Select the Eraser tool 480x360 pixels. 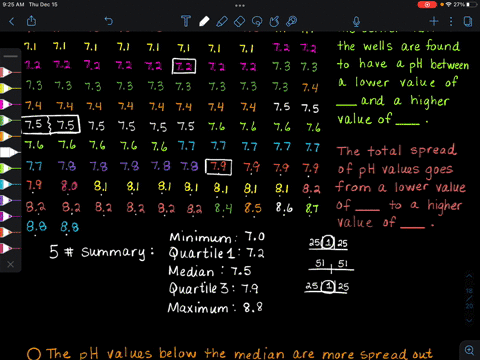[239, 22]
